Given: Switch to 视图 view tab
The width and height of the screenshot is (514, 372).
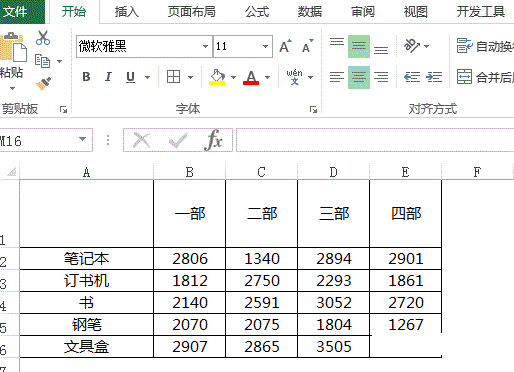Looking at the screenshot, I should pos(415,12).
